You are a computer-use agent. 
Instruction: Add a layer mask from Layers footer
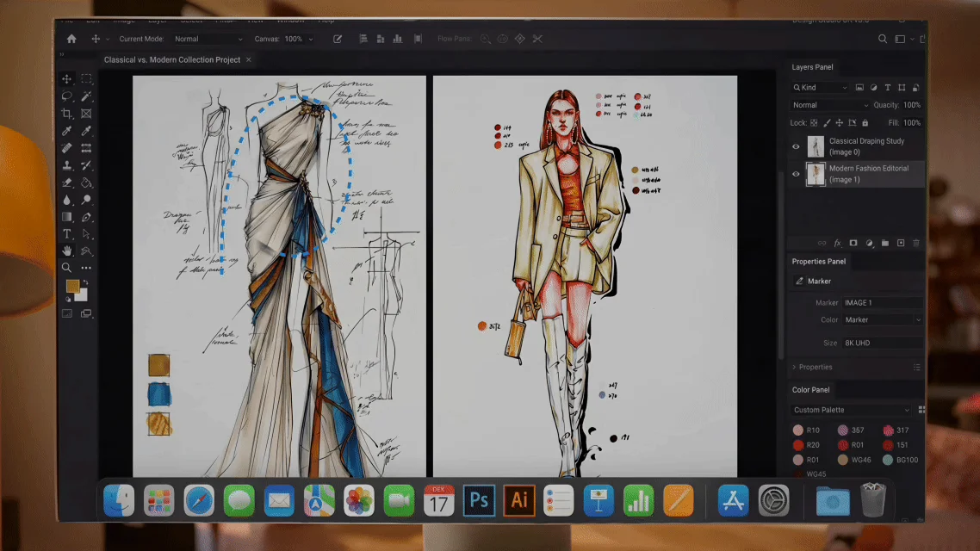coord(853,243)
